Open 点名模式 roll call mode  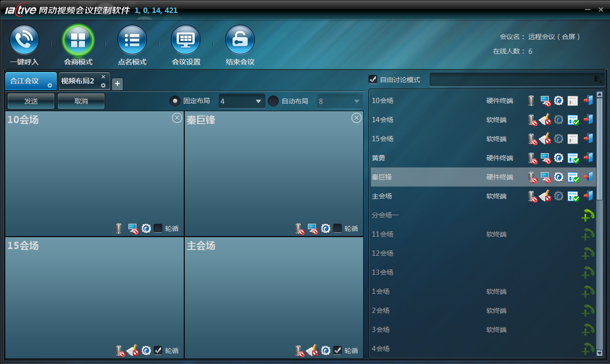132,40
